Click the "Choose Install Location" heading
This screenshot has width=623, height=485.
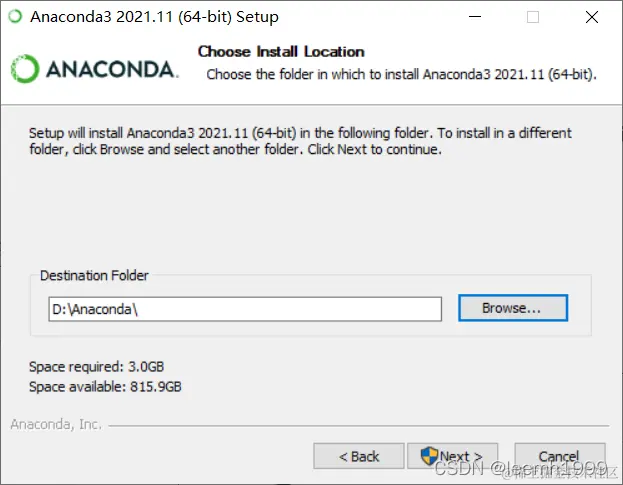click(281, 52)
